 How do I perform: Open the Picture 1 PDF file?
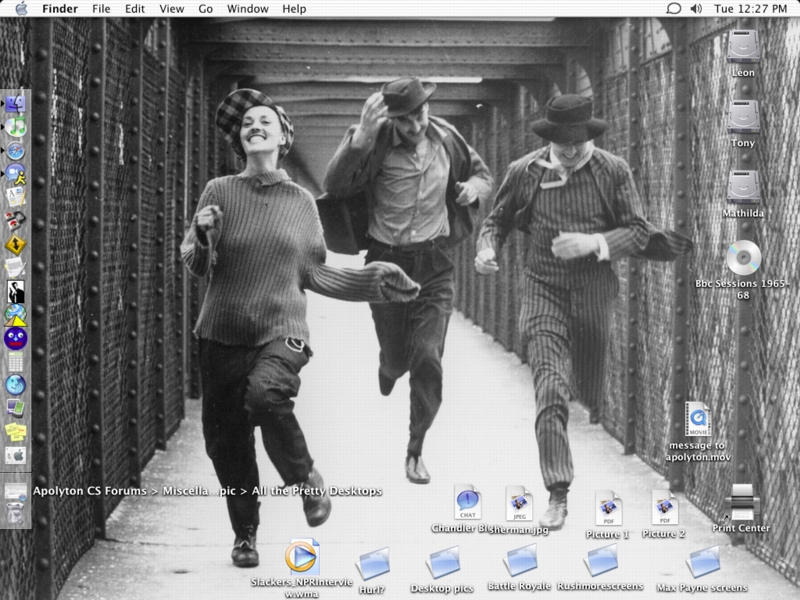click(x=608, y=508)
